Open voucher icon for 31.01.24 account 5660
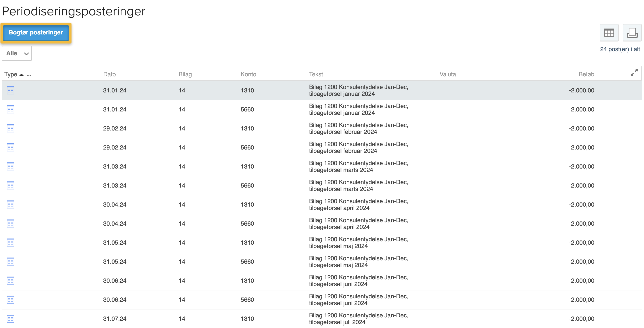The height and width of the screenshot is (328, 644). 10,109
